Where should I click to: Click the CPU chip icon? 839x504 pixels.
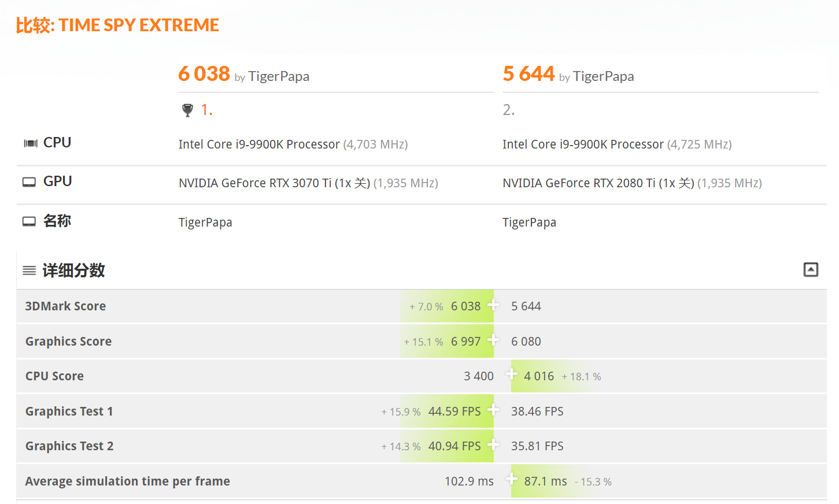click(x=31, y=143)
